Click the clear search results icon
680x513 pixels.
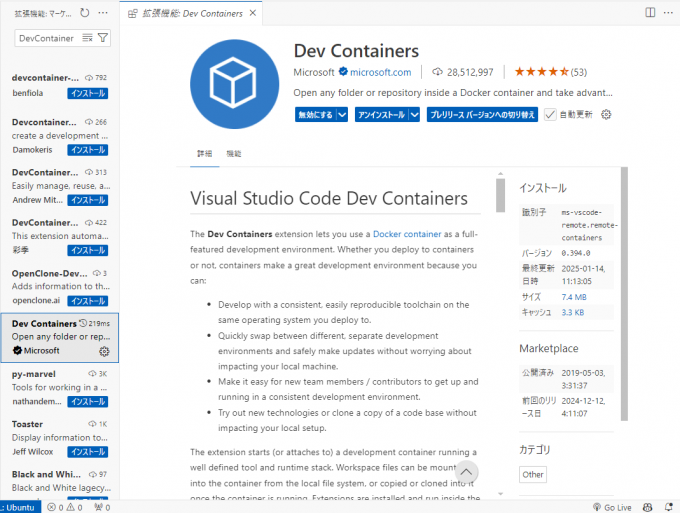click(88, 38)
